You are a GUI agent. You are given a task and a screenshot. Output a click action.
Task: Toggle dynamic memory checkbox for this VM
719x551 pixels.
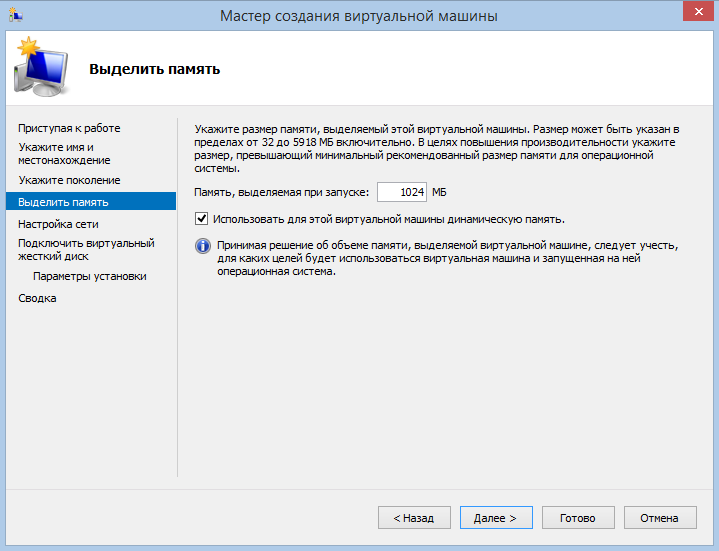(x=202, y=219)
